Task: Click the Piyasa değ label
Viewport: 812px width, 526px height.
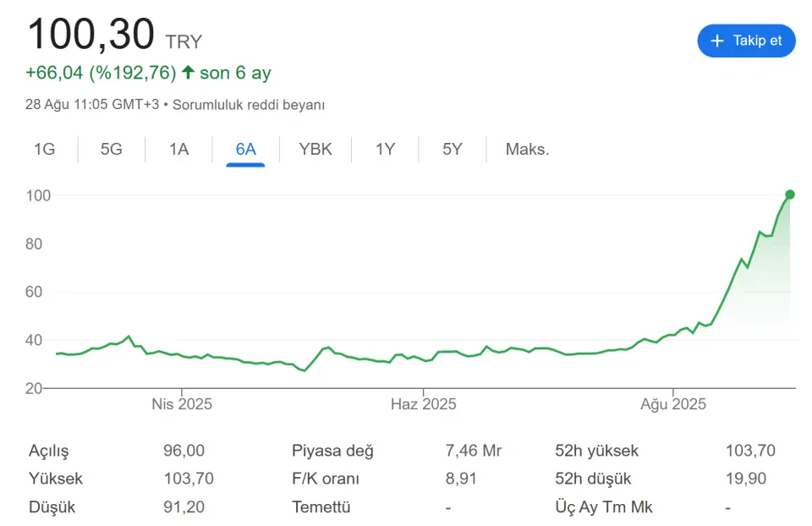Action: [332, 451]
